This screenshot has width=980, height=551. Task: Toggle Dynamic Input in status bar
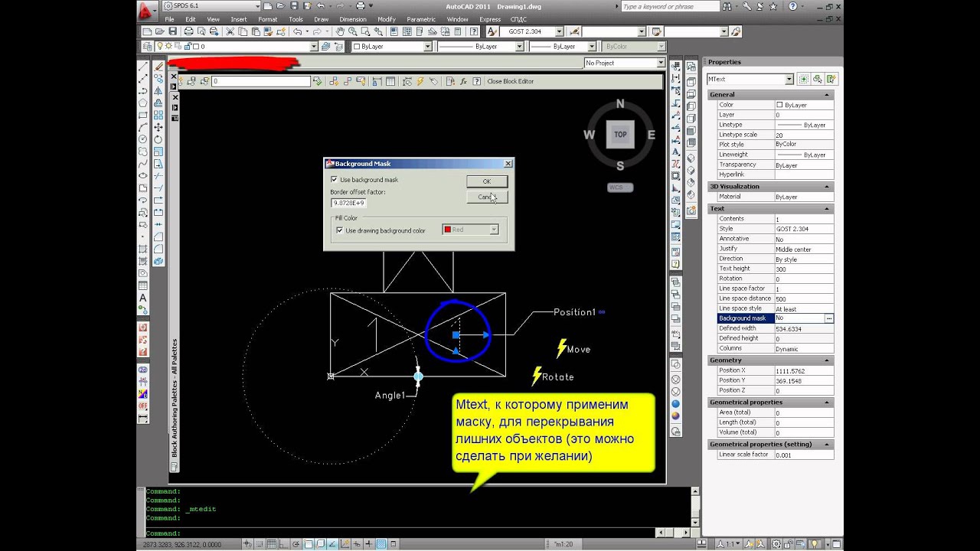coord(357,543)
